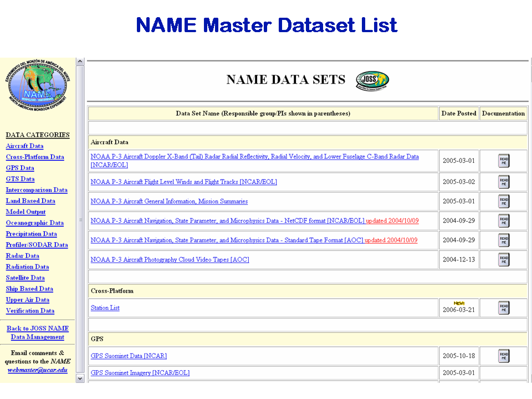Click the NAME DATA SETS page heading
The image size is (532, 399).
(286, 79)
